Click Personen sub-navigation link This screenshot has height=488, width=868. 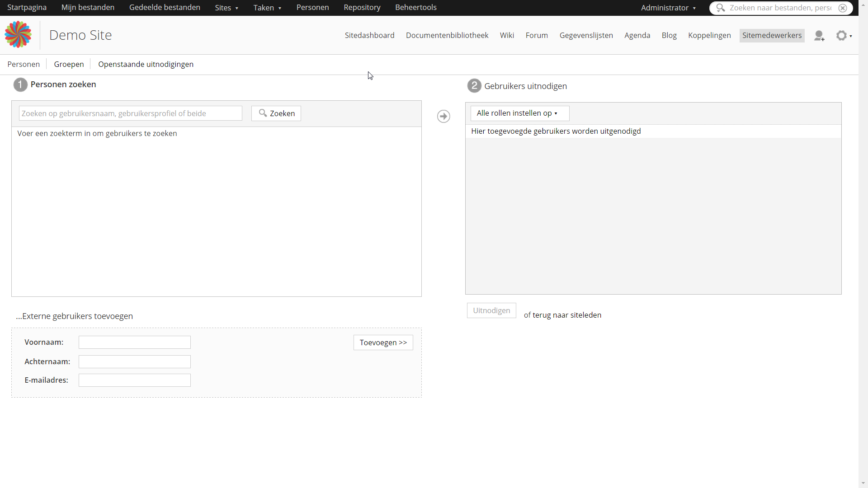click(24, 64)
